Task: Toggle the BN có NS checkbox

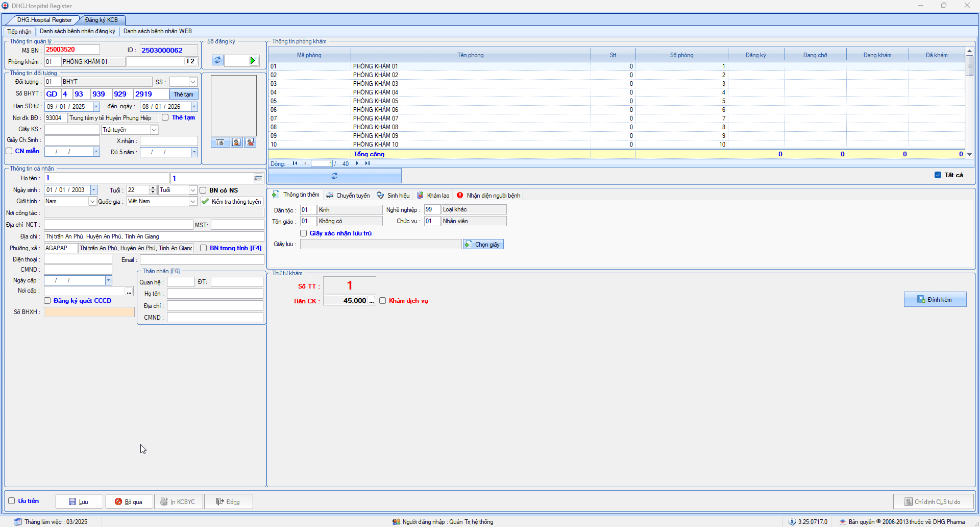Action: tap(203, 190)
